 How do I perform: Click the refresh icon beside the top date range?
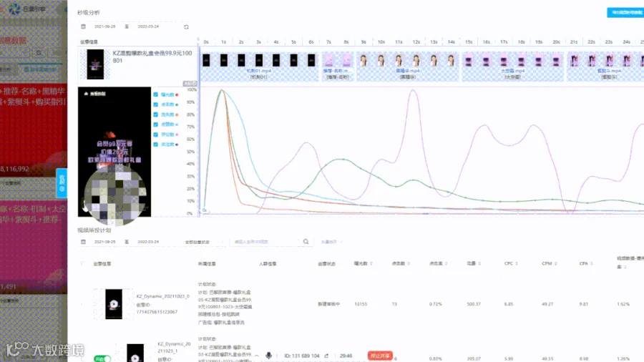[186, 26]
